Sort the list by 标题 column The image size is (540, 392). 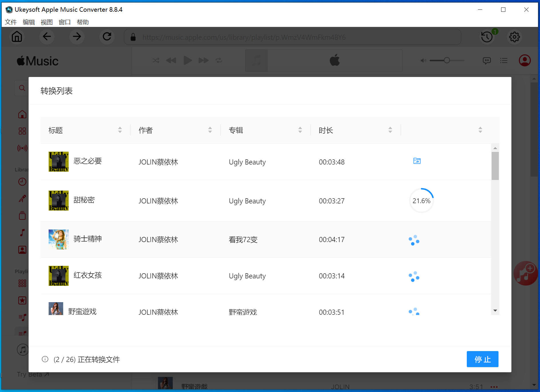pos(120,130)
